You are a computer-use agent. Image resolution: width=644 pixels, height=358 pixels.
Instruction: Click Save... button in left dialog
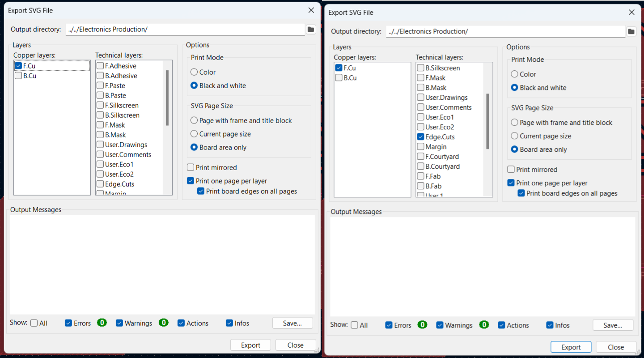pyautogui.click(x=292, y=323)
